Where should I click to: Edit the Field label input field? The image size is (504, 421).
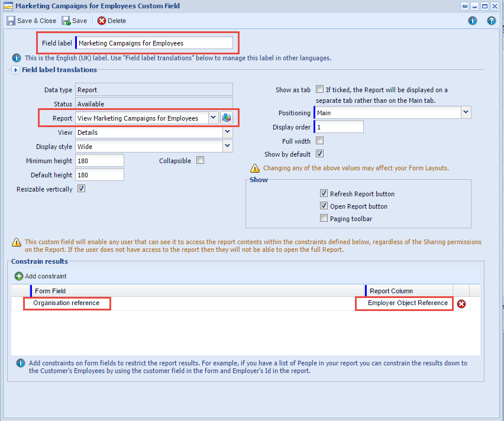pos(154,43)
